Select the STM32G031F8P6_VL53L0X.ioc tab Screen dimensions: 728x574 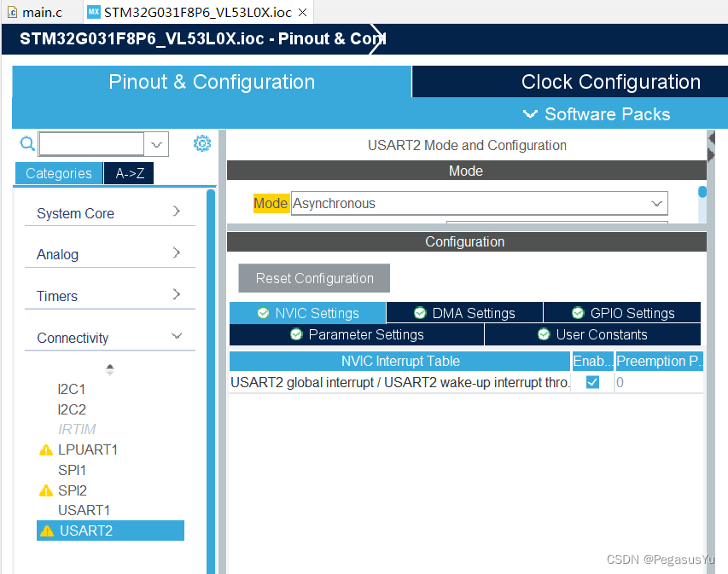click(x=198, y=13)
